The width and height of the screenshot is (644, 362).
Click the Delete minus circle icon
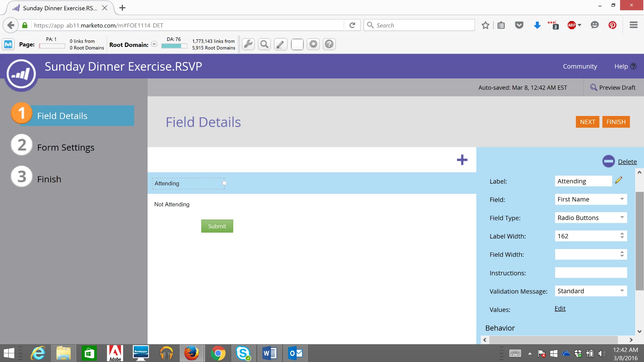[608, 161]
